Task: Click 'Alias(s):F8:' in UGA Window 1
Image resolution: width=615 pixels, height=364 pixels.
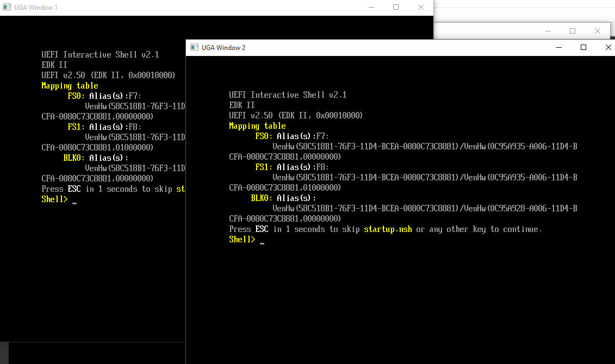Action: (115, 127)
